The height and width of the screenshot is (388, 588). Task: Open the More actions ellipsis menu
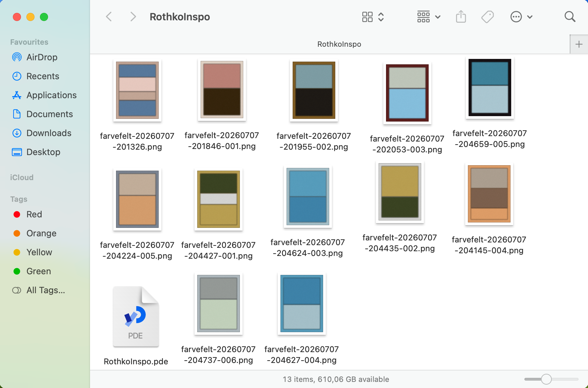point(521,17)
